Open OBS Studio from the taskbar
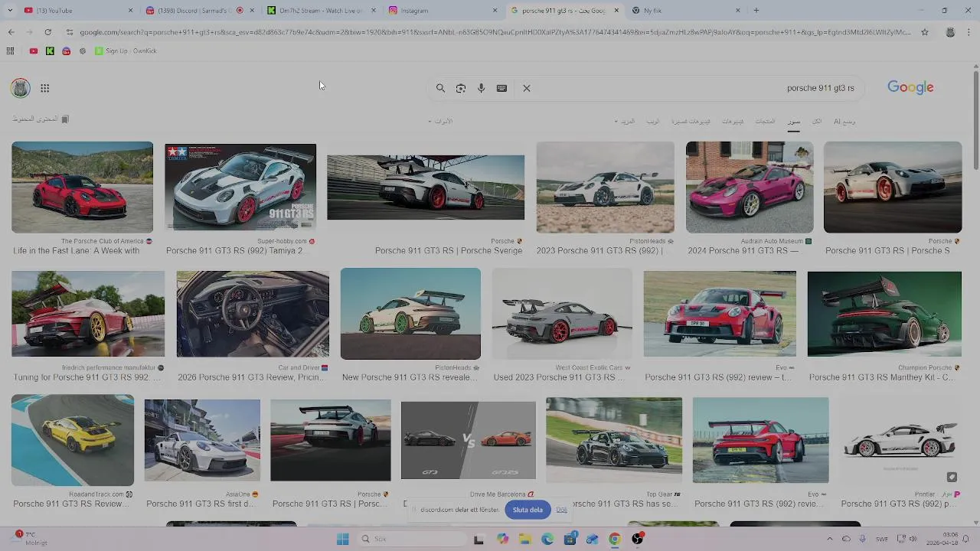 coord(637,540)
